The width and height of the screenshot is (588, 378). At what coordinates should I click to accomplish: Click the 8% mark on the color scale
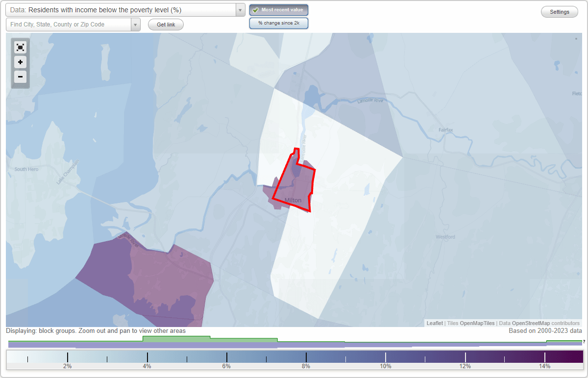pos(306,357)
